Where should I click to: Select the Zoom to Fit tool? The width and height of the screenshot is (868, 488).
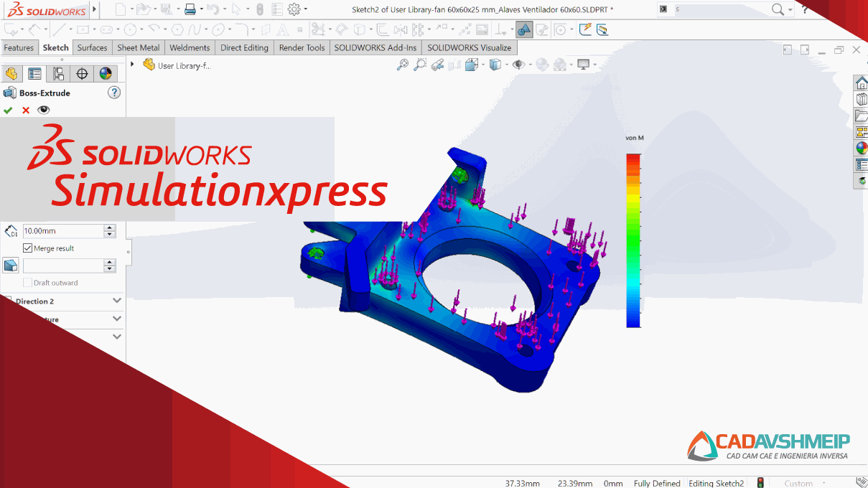coord(403,65)
